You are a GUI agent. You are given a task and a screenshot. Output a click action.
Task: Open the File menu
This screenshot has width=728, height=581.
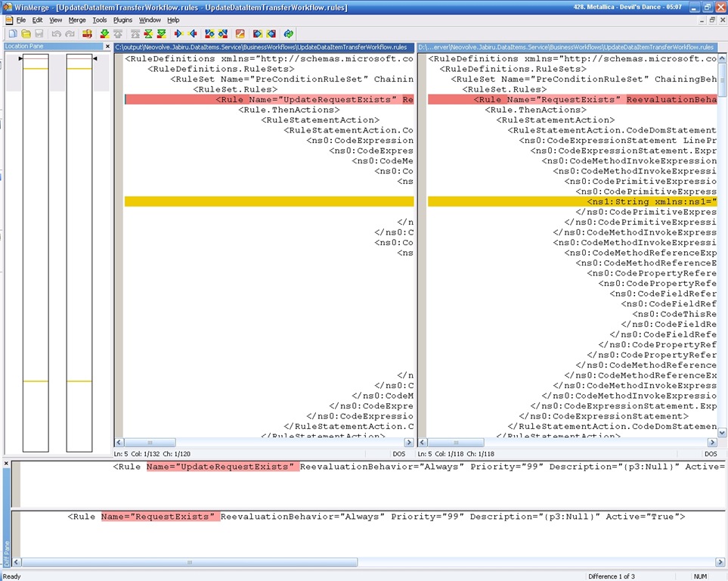click(21, 20)
